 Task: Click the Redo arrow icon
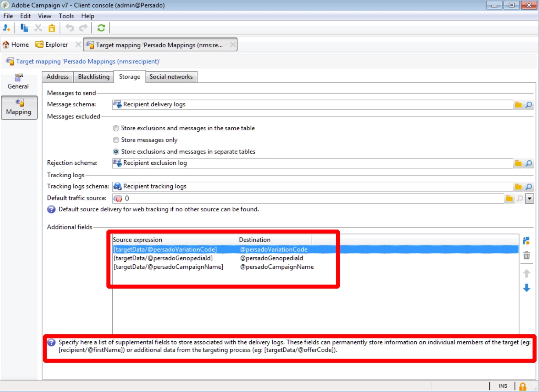point(84,28)
